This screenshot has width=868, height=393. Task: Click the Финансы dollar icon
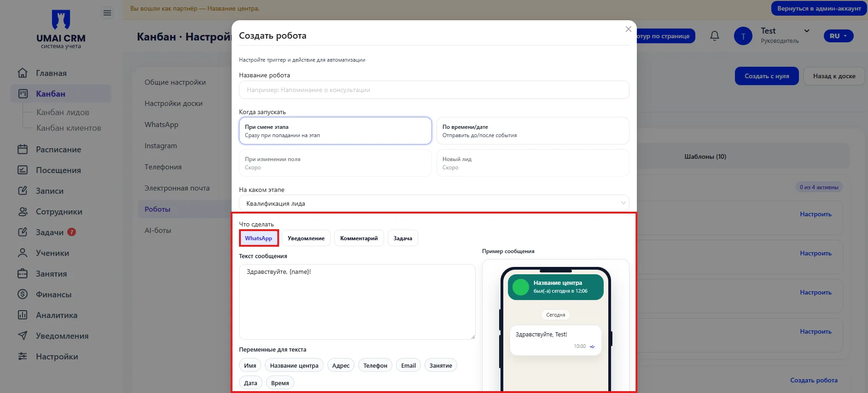[x=23, y=295]
